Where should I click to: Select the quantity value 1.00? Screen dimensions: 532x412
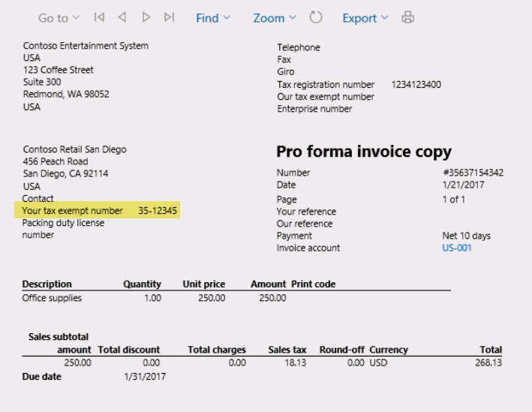(152, 298)
